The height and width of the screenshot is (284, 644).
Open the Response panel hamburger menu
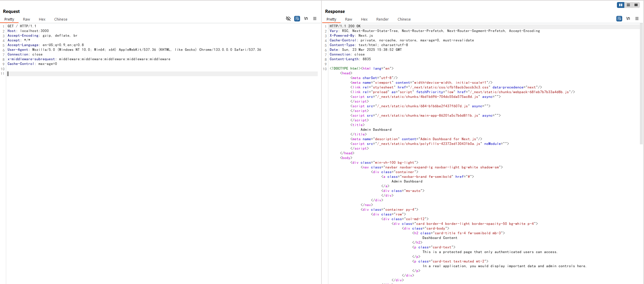[x=637, y=19]
